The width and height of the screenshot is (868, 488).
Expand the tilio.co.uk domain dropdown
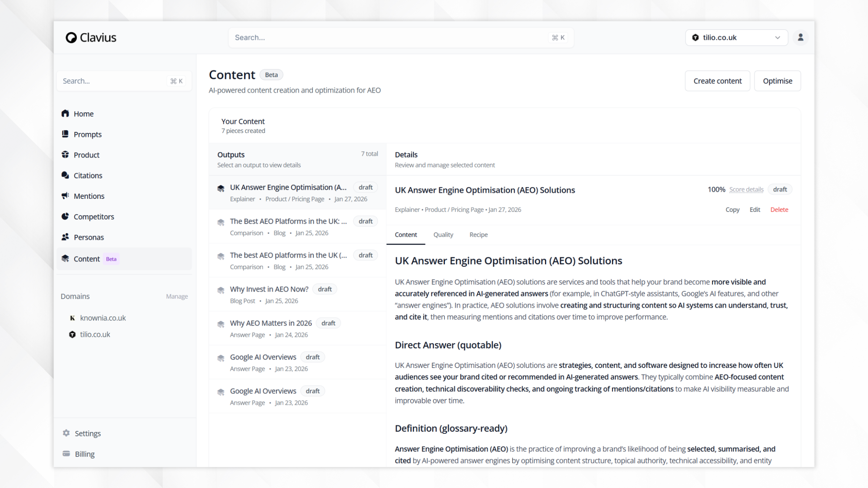736,38
